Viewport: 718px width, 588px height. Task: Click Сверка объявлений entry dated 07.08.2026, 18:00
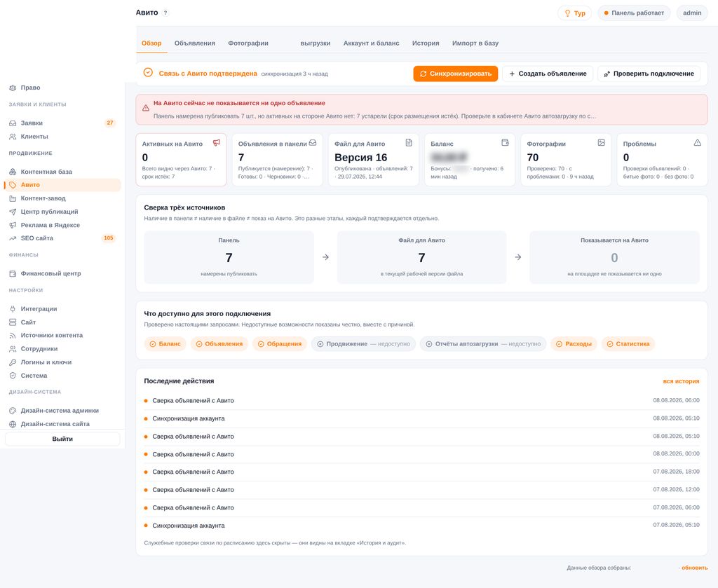[x=421, y=472]
